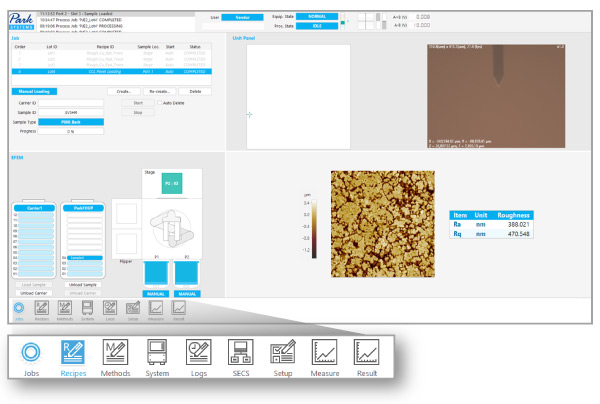Toggle the MANUAL mode under port P1
Viewport: 600px width, 404px height.
click(151, 294)
